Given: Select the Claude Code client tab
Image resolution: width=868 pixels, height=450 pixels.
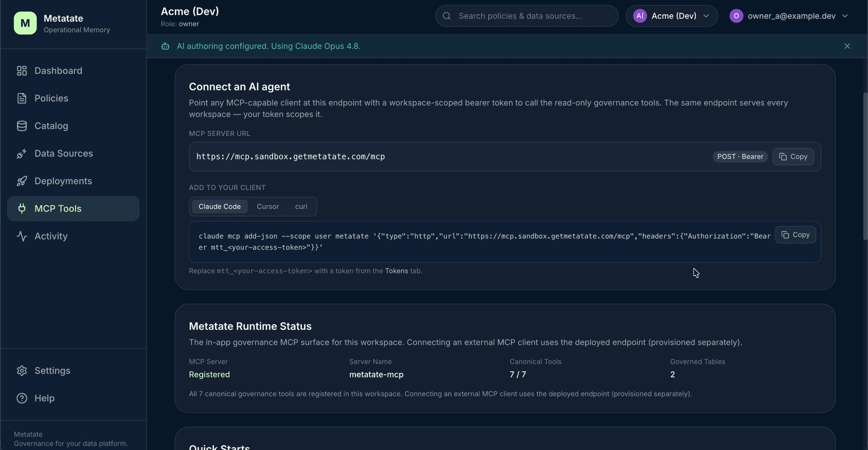Looking at the screenshot, I should [220, 207].
